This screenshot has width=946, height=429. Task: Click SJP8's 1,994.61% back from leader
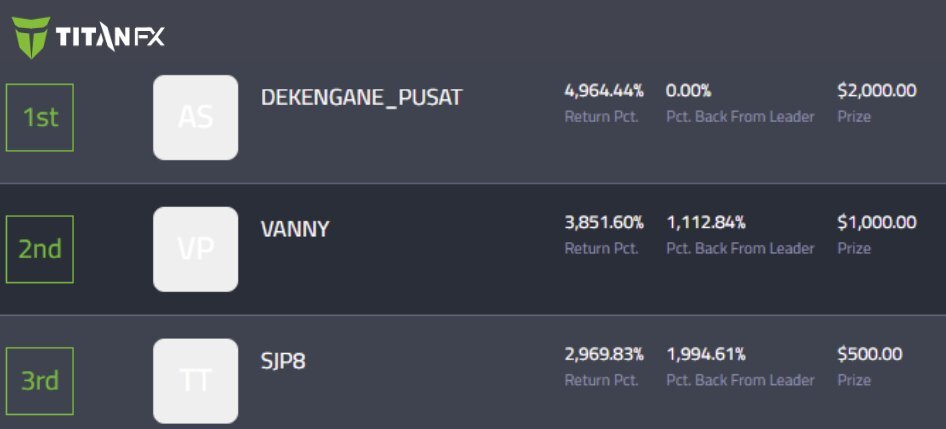[x=706, y=354]
